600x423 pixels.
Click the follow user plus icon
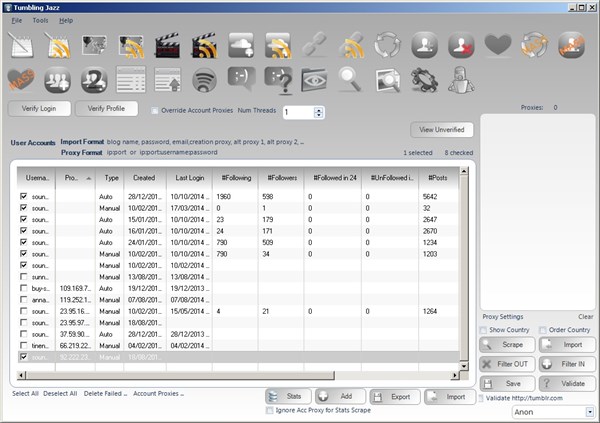pyautogui.click(x=424, y=45)
